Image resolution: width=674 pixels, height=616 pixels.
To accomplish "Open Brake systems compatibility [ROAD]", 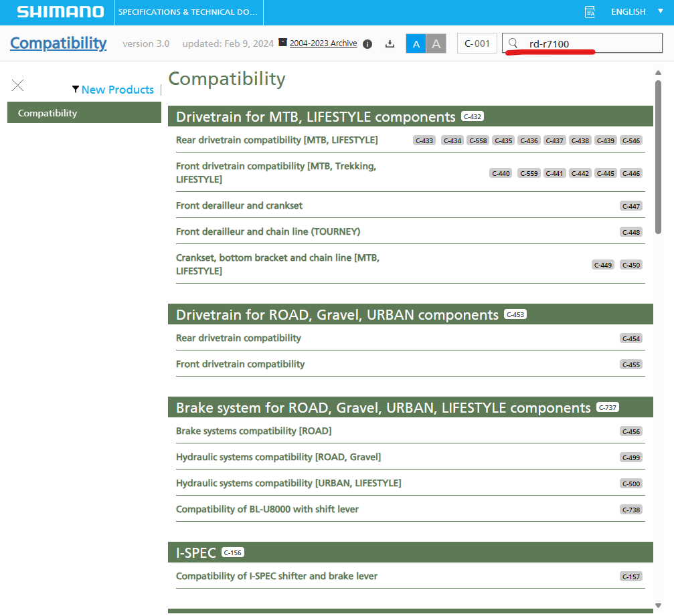I will (x=254, y=431).
